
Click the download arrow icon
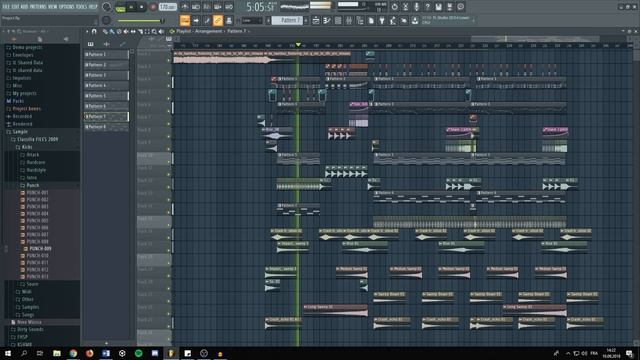coord(415,20)
